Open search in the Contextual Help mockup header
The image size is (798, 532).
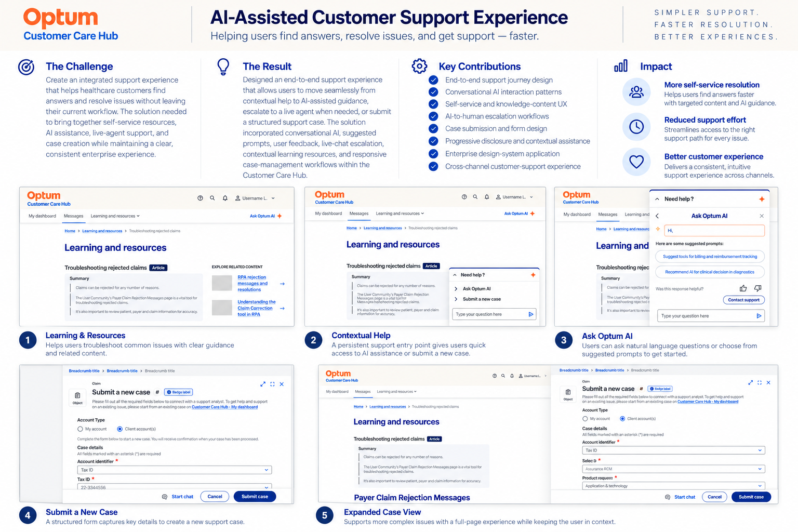(x=475, y=197)
